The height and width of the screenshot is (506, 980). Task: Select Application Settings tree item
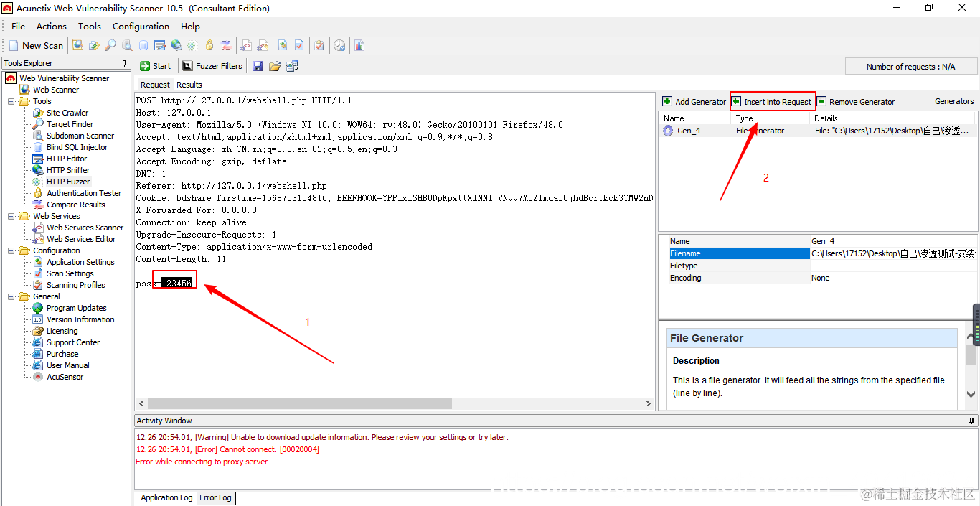pos(80,262)
